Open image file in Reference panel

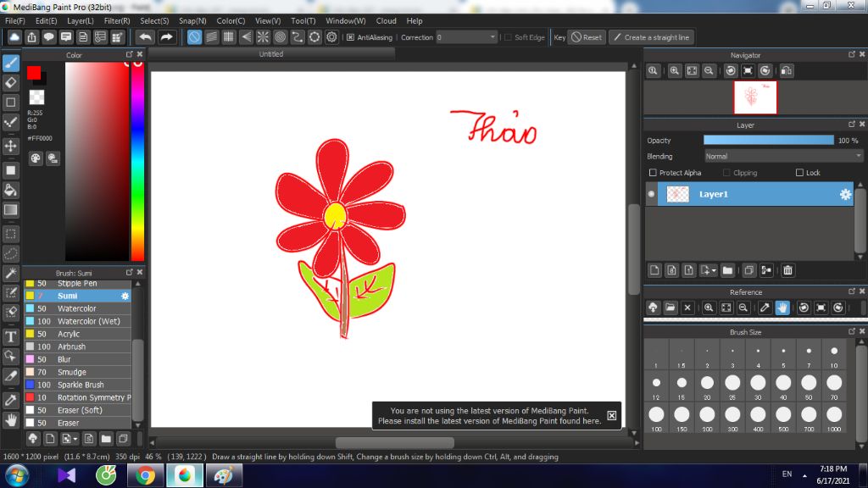click(670, 308)
